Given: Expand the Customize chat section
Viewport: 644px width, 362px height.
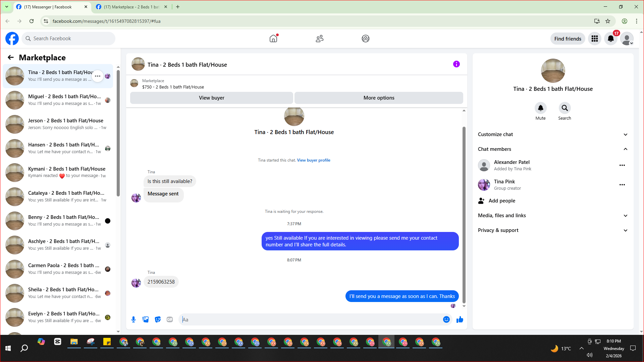Looking at the screenshot, I should [x=625, y=134].
